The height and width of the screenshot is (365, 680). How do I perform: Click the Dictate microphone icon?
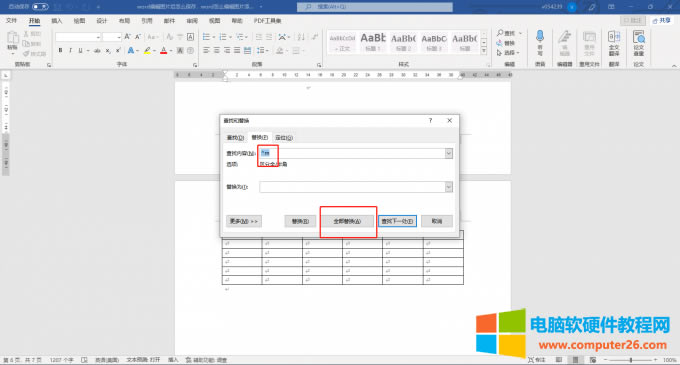click(540, 42)
